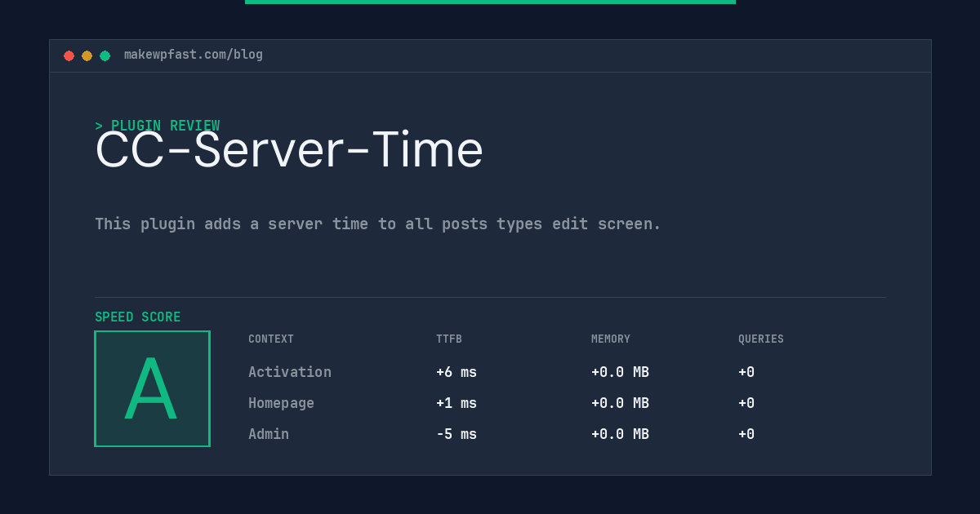Click the Activation row label
Viewport: 980px width, 514px height.
coord(290,372)
